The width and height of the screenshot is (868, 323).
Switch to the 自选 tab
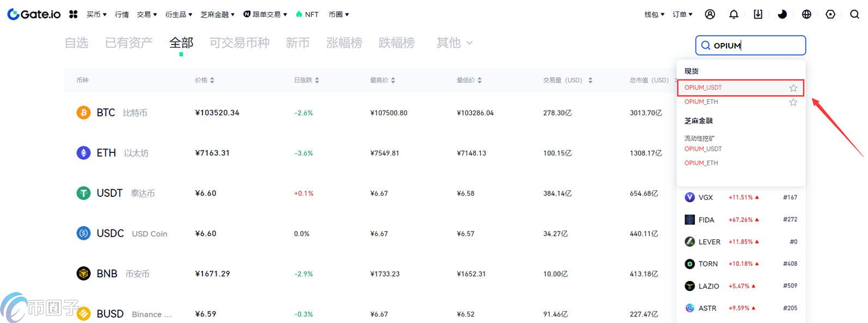pyautogui.click(x=76, y=42)
